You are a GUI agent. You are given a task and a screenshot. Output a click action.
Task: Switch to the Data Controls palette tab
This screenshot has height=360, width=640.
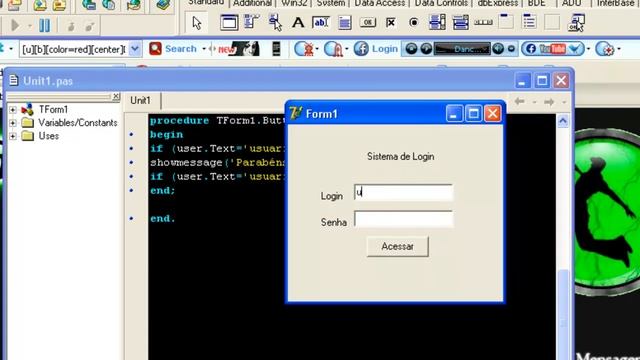pyautogui.click(x=441, y=3)
